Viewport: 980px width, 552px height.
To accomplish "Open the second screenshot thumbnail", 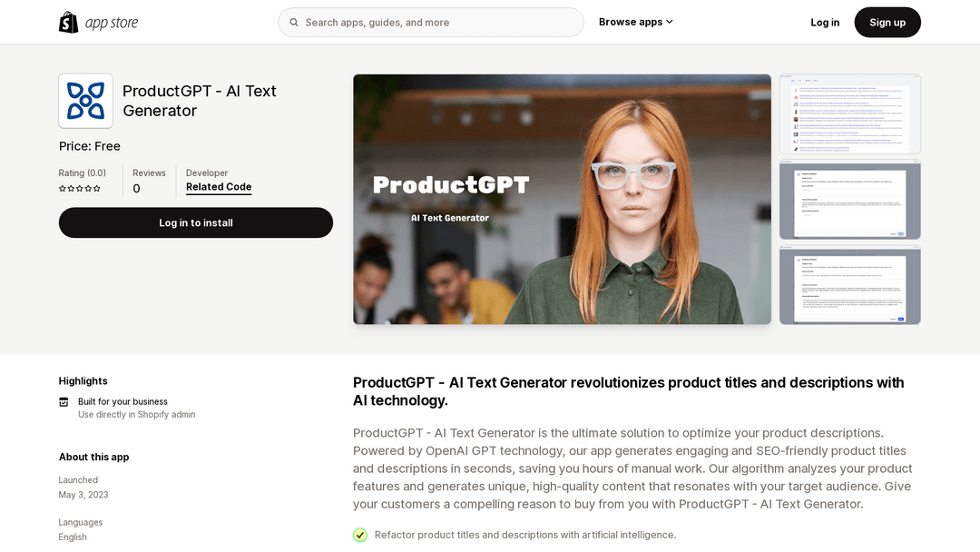I will tap(849, 201).
